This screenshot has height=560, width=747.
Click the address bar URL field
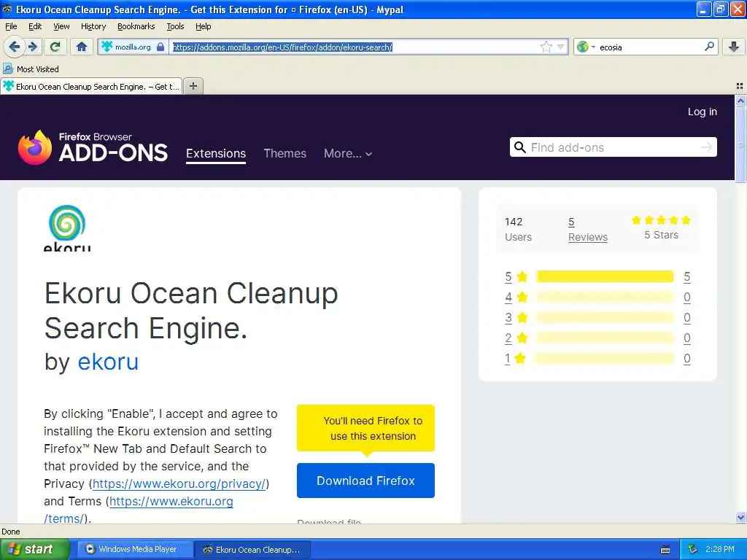[355, 47]
